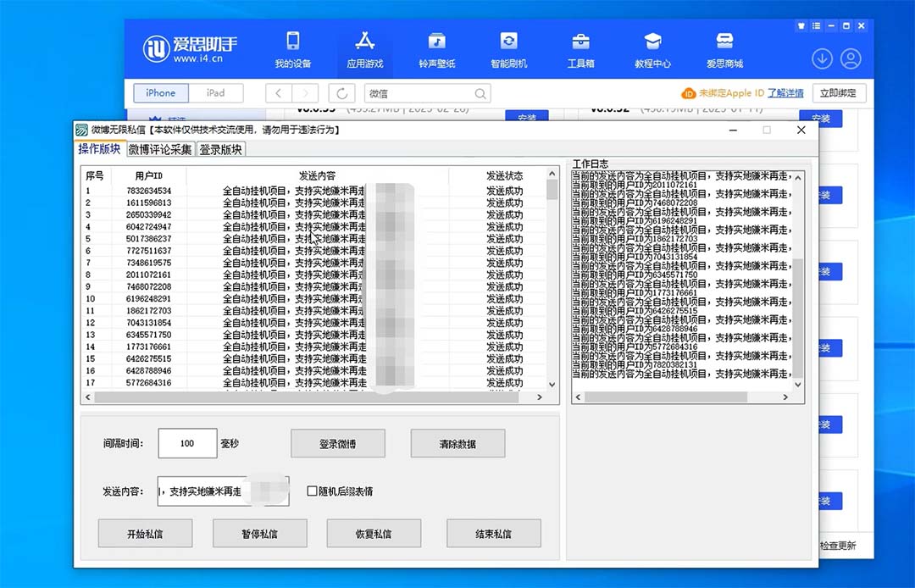915x588 pixels.
Task: Open the 工具箱 toolbox
Action: 580,48
